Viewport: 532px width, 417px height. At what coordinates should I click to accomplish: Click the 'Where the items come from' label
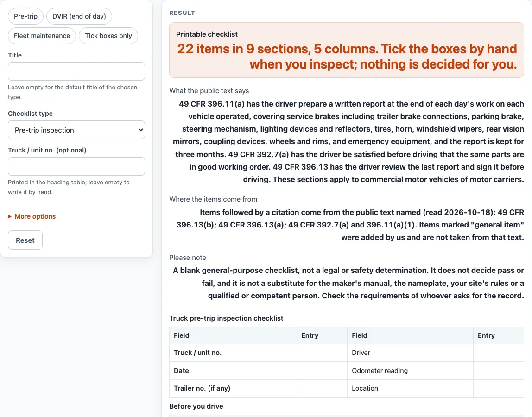click(213, 199)
